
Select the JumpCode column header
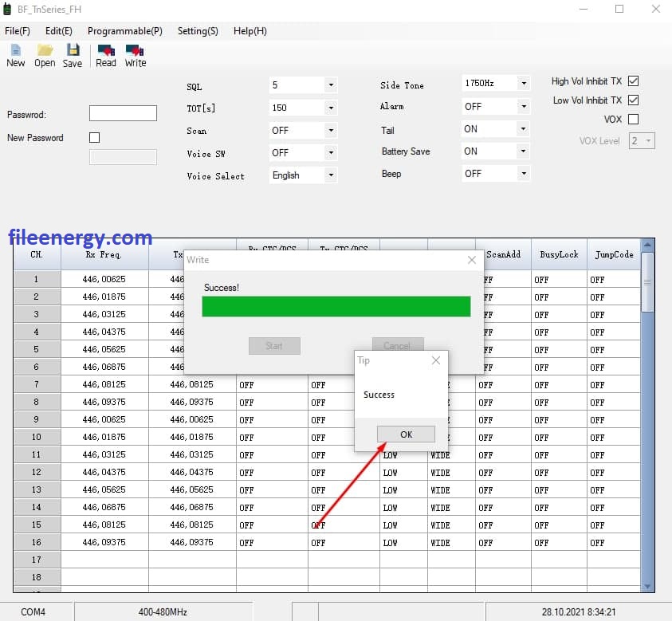pyautogui.click(x=614, y=254)
